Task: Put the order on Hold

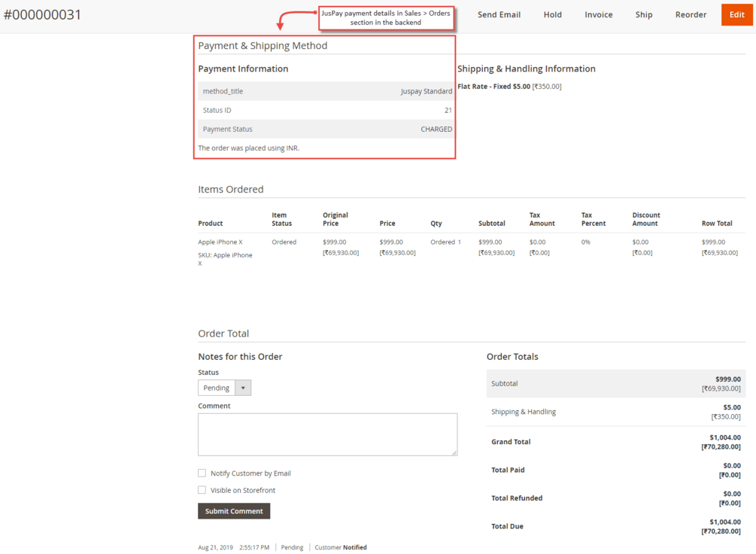Action: pyautogui.click(x=553, y=14)
